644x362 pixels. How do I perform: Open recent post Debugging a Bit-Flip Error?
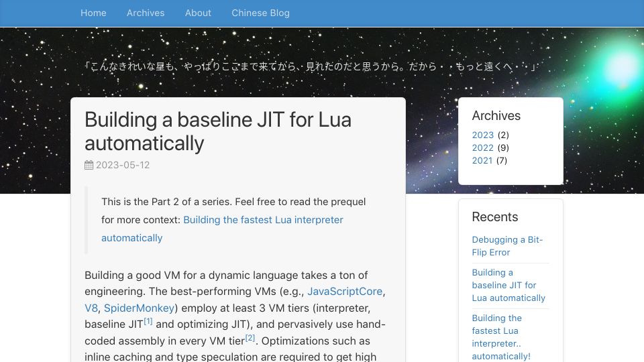[507, 246]
